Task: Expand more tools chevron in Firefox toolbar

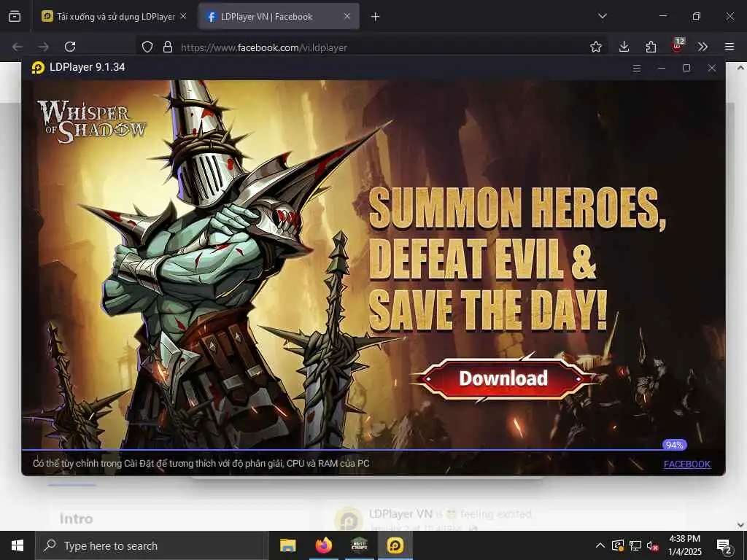Action: click(x=703, y=47)
